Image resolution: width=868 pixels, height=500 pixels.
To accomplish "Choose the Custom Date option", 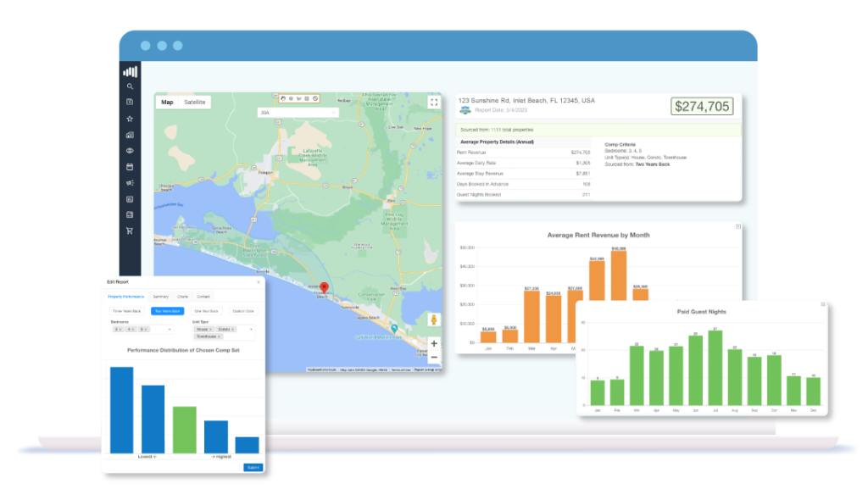I will coord(243,311).
